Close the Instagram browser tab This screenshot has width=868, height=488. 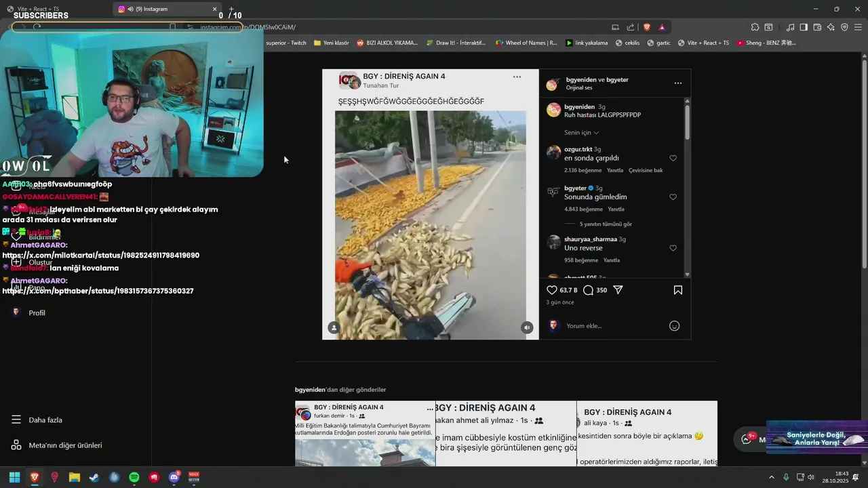(x=215, y=9)
